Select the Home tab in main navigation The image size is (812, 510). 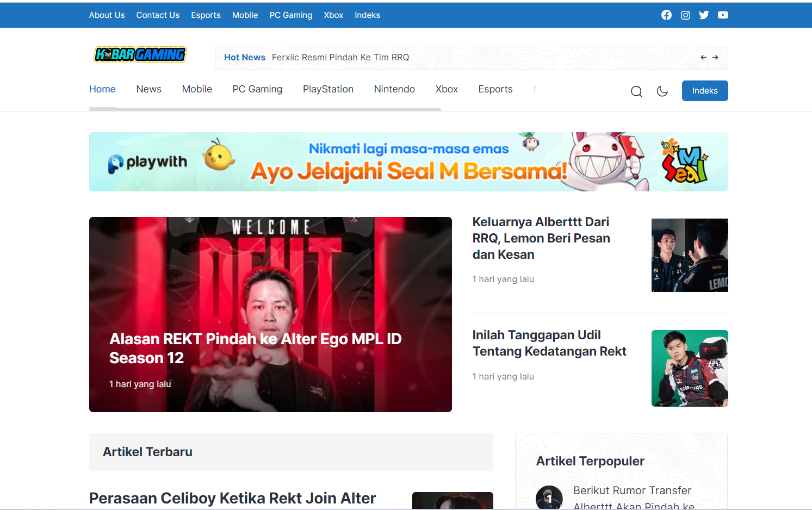[102, 89]
